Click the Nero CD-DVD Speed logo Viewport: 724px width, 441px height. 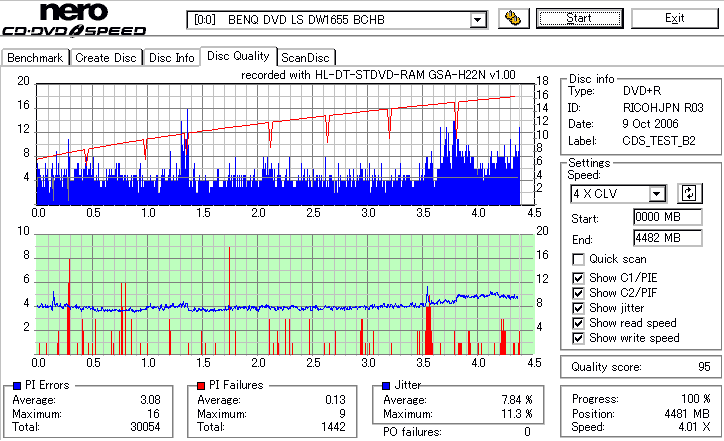pos(74,19)
